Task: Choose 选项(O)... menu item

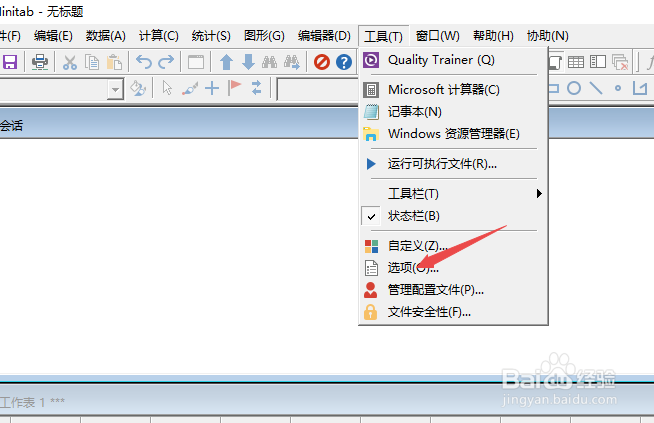Action: pos(453,267)
